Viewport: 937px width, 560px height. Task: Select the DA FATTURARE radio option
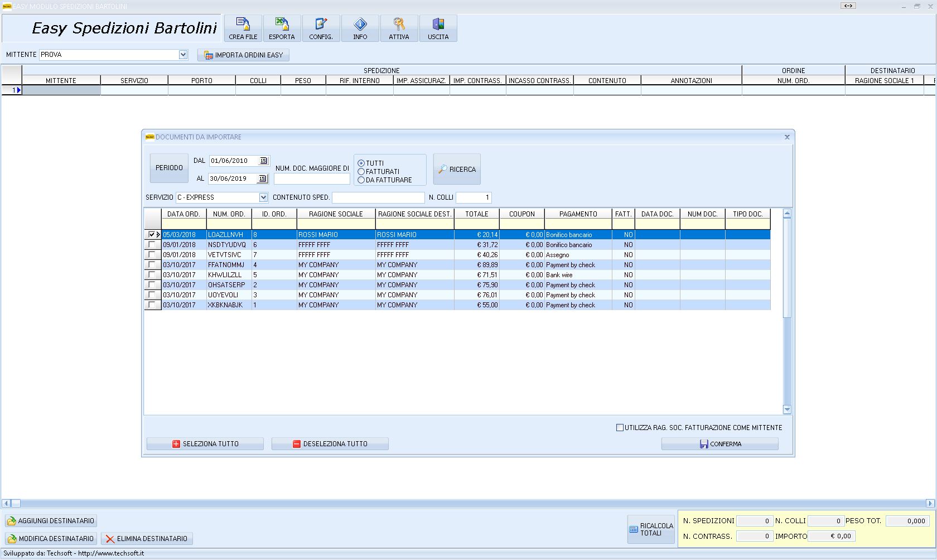click(x=361, y=180)
